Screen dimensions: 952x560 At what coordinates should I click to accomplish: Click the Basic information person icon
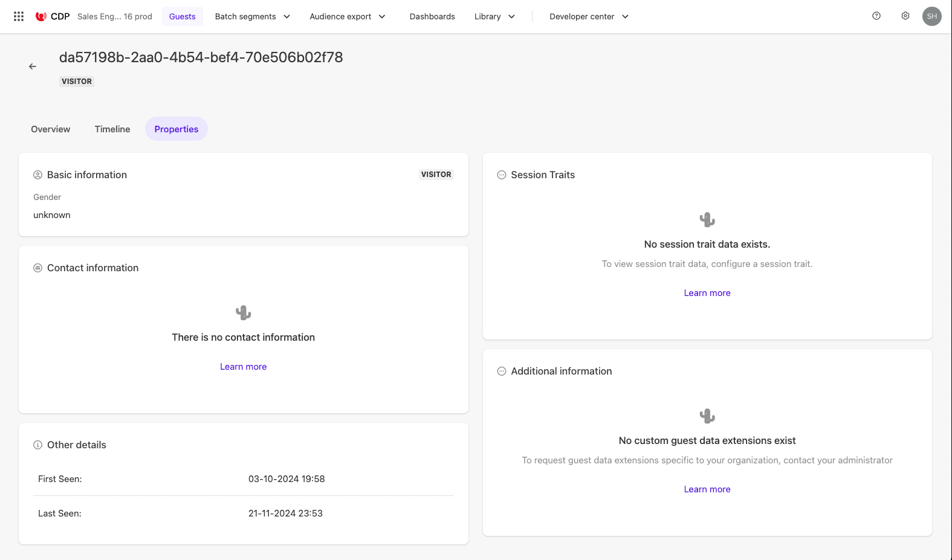(37, 175)
